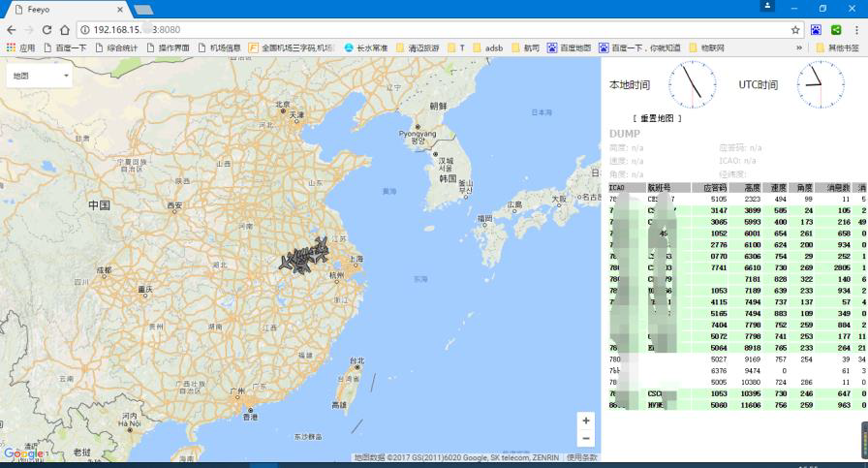Expand the T bookmark folder

[x=456, y=48]
